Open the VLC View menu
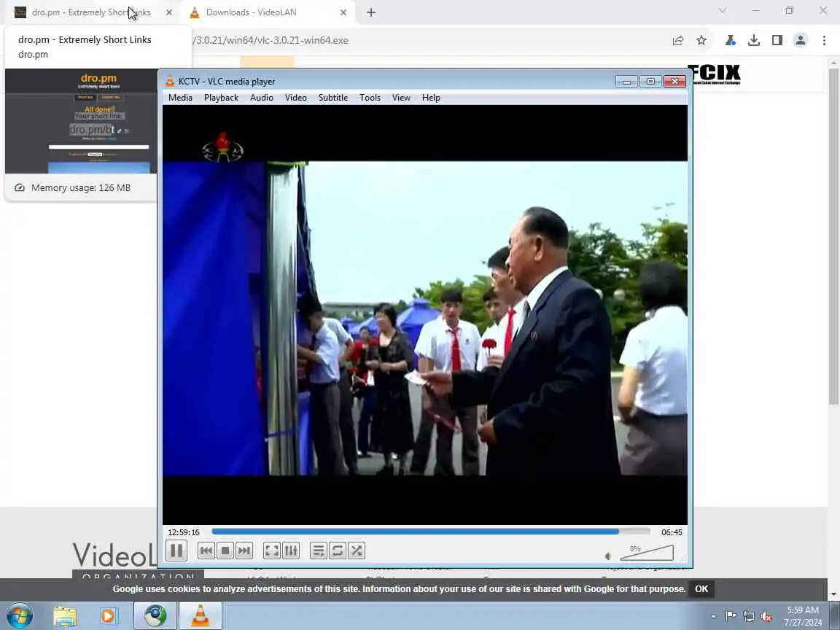Viewport: 840px width, 630px height. tap(401, 98)
